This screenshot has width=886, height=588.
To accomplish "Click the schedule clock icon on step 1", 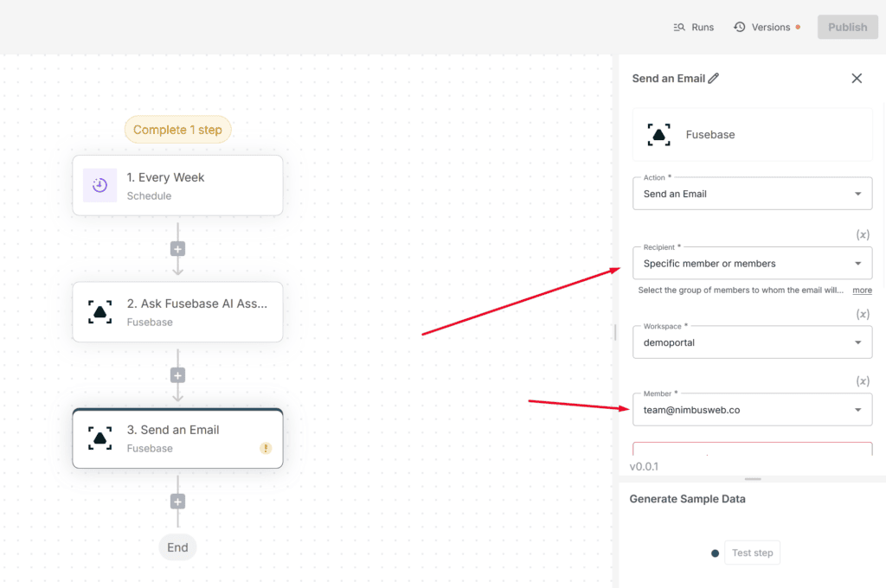I will [x=100, y=185].
